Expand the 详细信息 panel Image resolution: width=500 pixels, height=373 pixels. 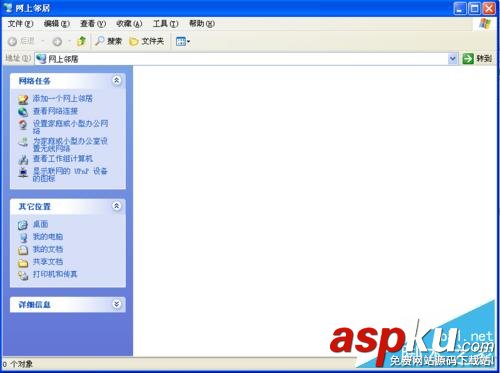click(117, 304)
